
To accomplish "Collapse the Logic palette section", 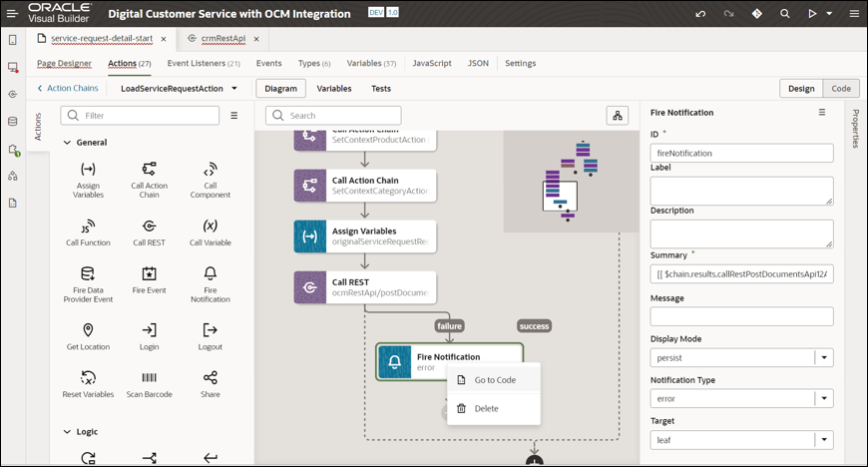I will pyautogui.click(x=67, y=431).
